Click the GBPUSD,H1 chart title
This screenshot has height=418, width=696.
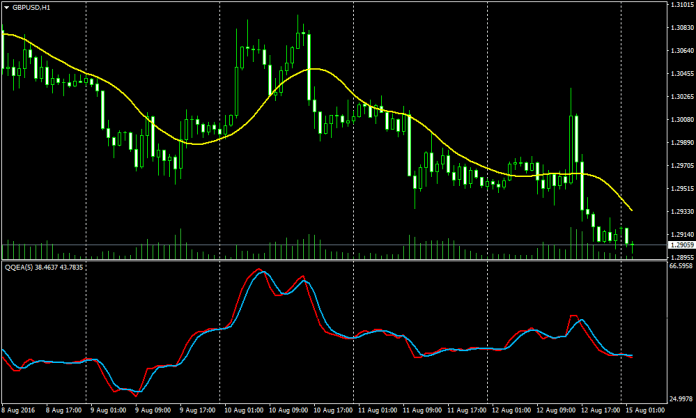click(34, 7)
